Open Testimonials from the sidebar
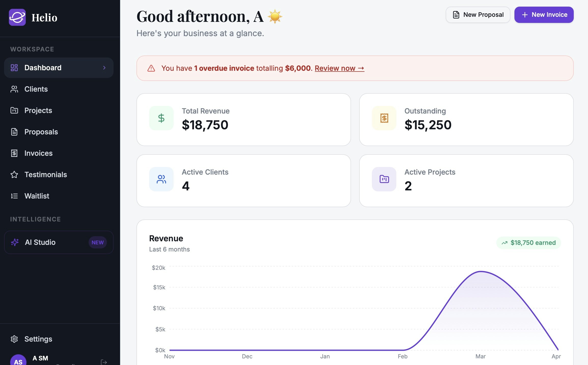The width and height of the screenshot is (588, 365). 45,175
